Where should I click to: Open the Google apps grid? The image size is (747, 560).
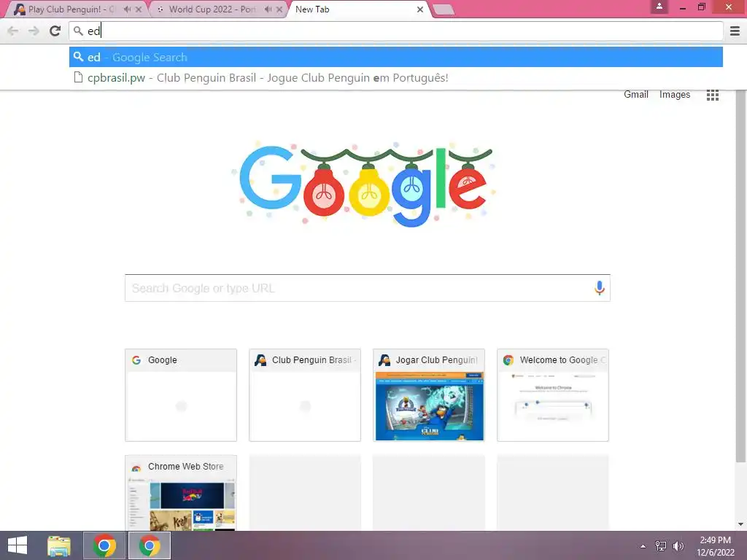(712, 95)
